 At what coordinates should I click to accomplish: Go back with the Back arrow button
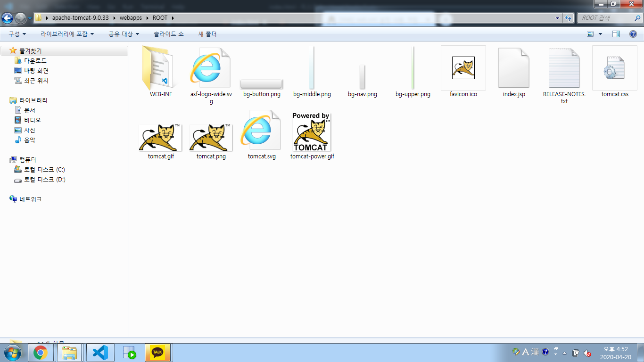click(7, 18)
